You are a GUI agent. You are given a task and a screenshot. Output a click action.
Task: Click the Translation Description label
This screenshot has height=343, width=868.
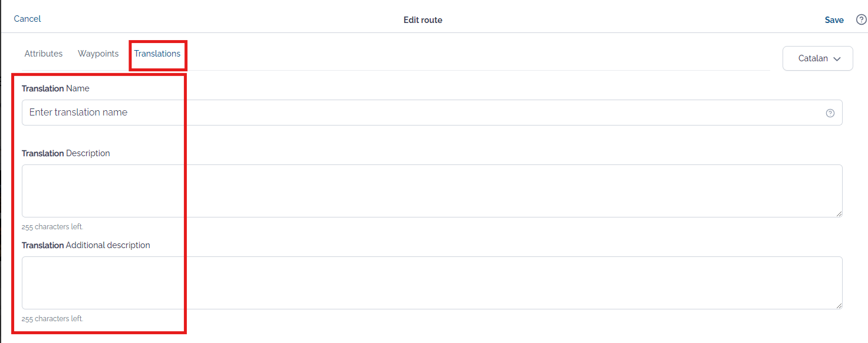[x=66, y=153]
